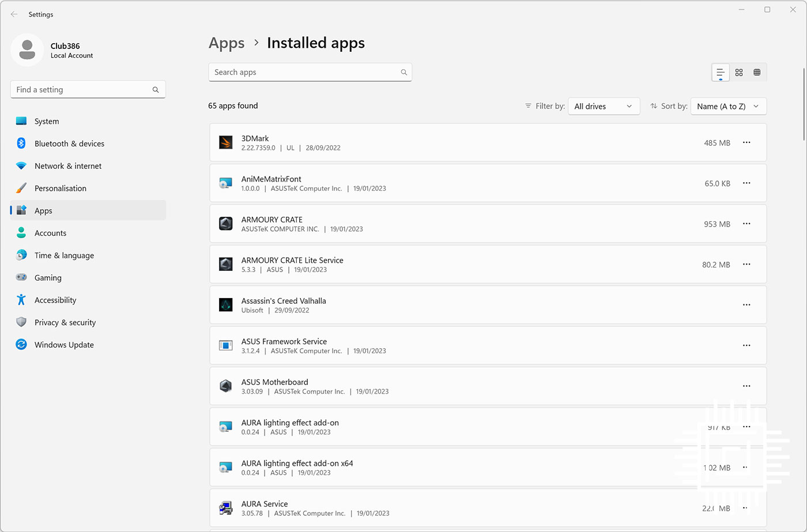Select Apps in the sidebar
The width and height of the screenshot is (807, 532).
pyautogui.click(x=88, y=210)
